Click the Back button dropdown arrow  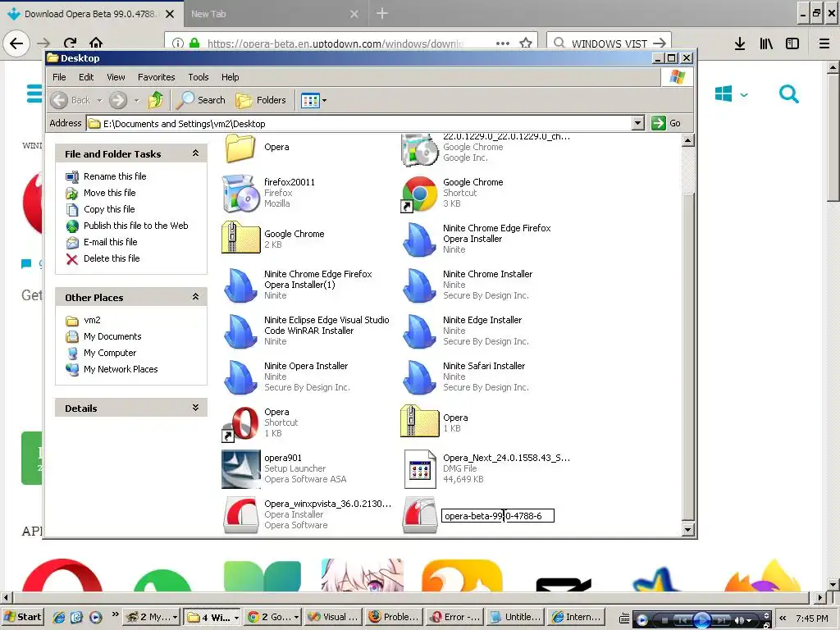[x=99, y=101]
